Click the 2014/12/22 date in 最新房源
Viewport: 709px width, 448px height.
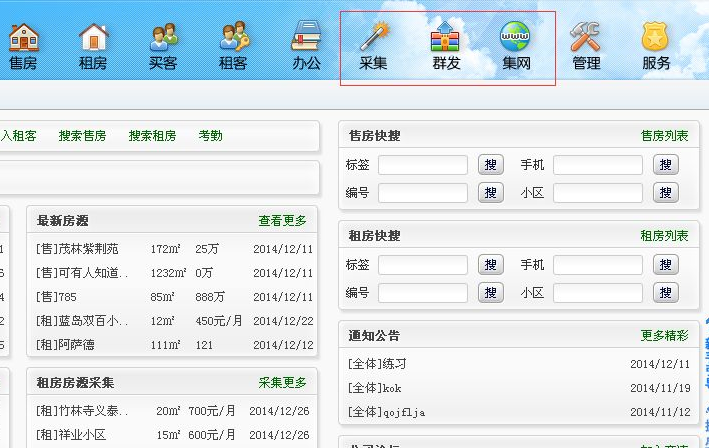[x=283, y=321]
